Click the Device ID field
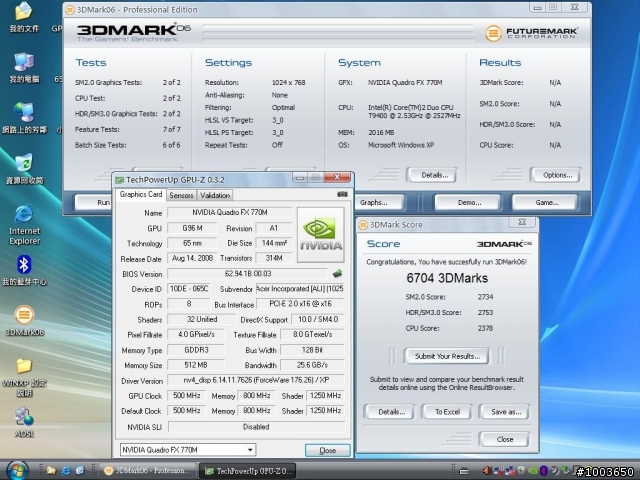This screenshot has width=640, height=480. [x=189, y=289]
